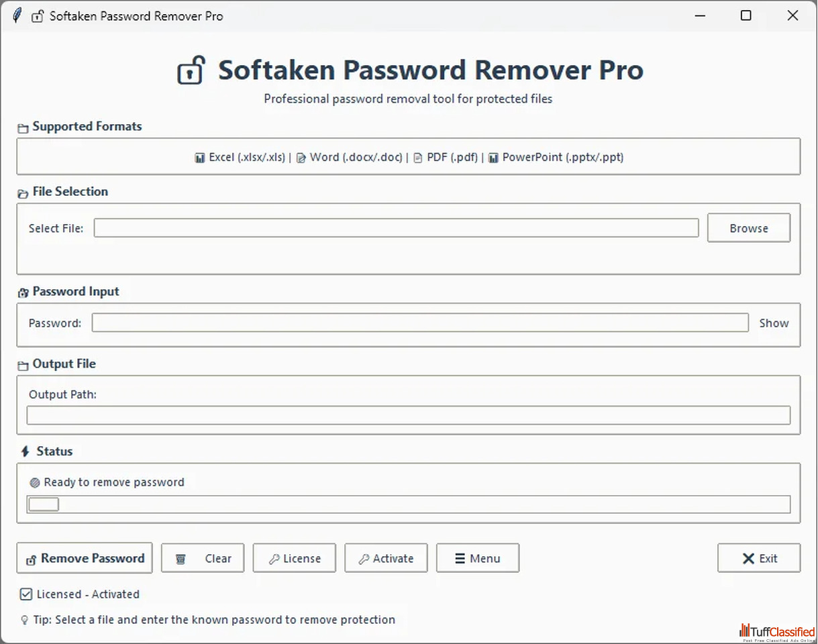Click the PDF file format icon

click(x=417, y=158)
